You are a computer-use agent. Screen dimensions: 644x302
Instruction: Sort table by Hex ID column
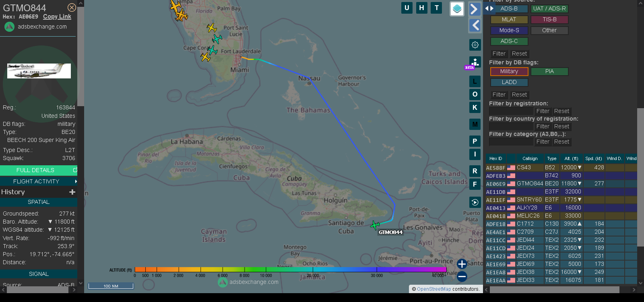pyautogui.click(x=495, y=158)
